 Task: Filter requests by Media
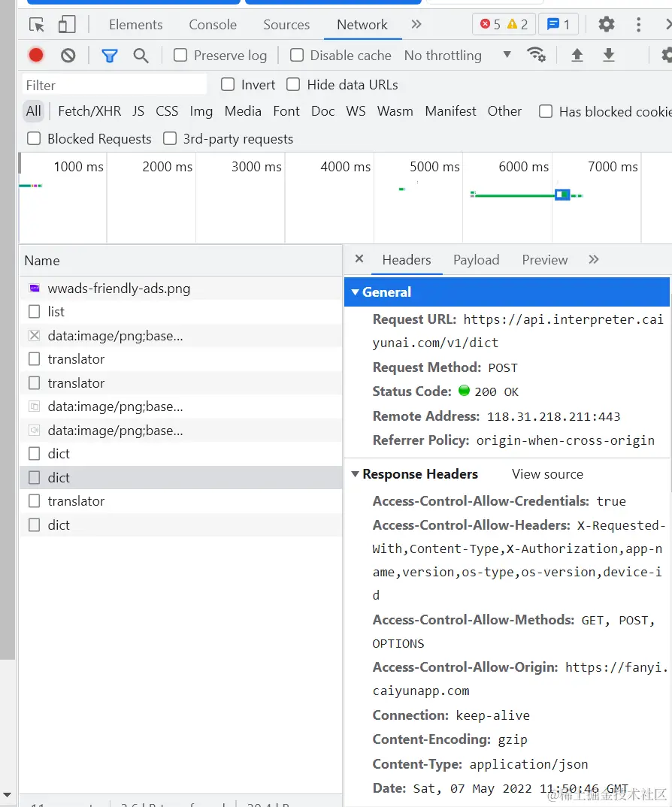[x=243, y=111]
